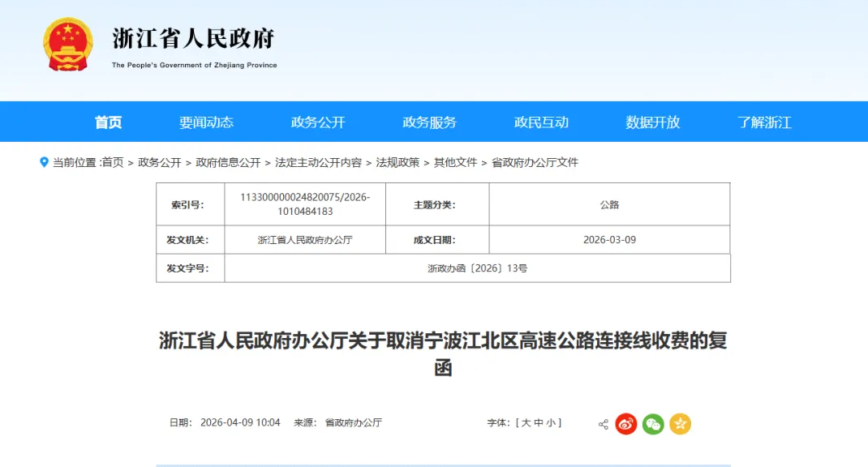This screenshot has width=868, height=467.
Task: Open the 政民互动 menu item
Action: coord(541,122)
